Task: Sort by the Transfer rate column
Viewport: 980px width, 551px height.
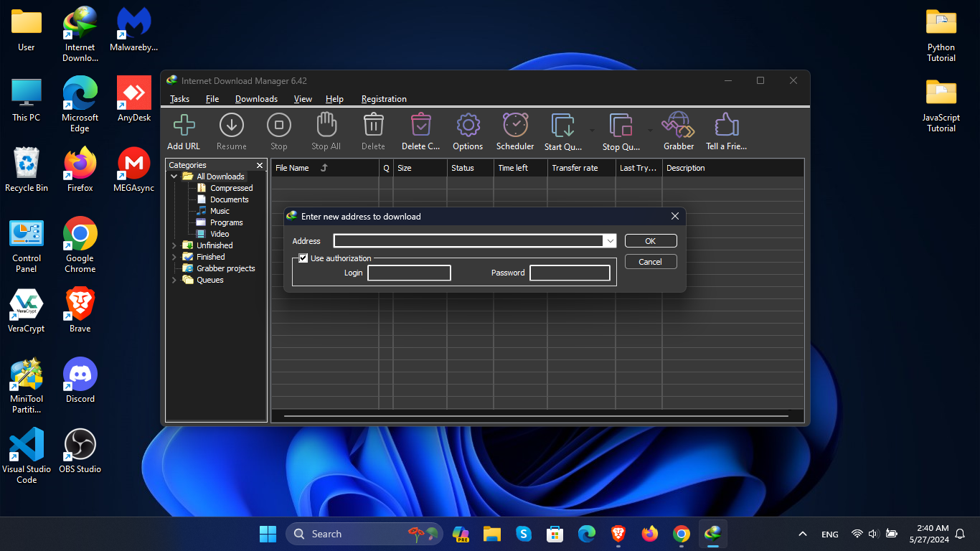Action: (x=581, y=168)
